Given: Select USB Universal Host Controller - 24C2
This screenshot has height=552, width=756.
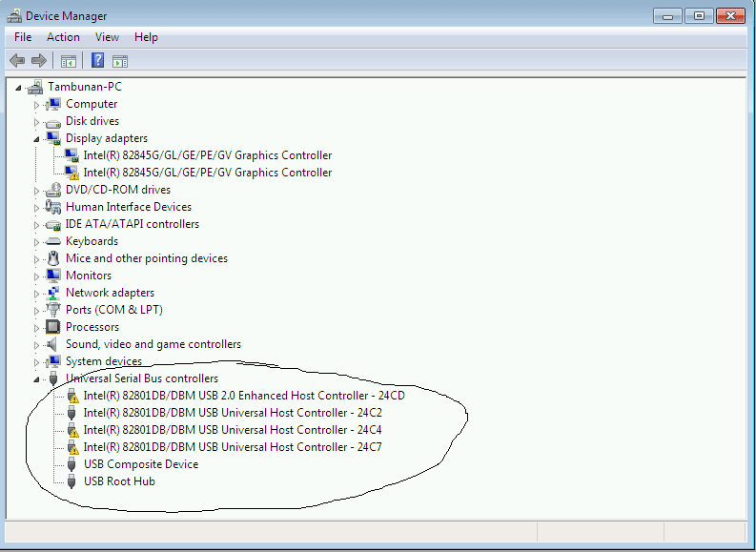Looking at the screenshot, I should pyautogui.click(x=233, y=413).
